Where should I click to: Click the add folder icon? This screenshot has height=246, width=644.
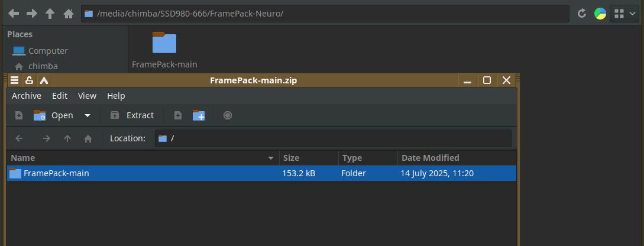(x=199, y=115)
